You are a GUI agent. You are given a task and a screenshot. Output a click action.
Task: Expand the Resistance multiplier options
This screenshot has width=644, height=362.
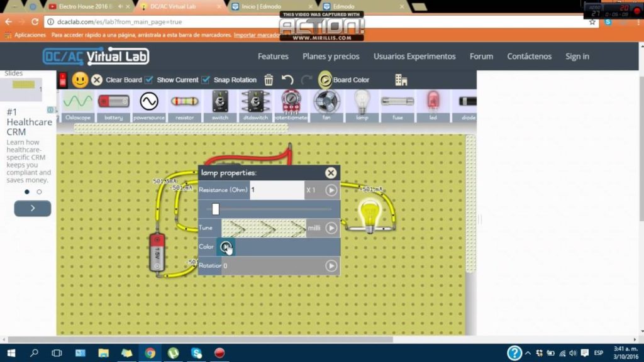[x=332, y=190]
